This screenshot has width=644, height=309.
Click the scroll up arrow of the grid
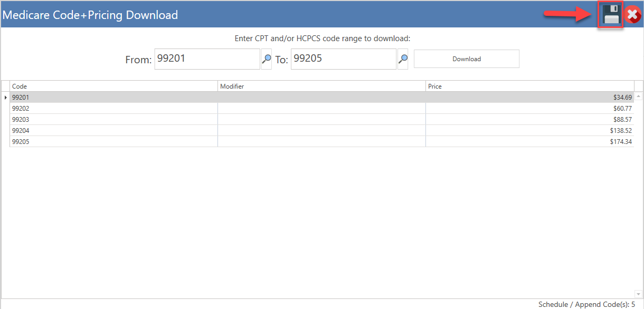[638, 96]
